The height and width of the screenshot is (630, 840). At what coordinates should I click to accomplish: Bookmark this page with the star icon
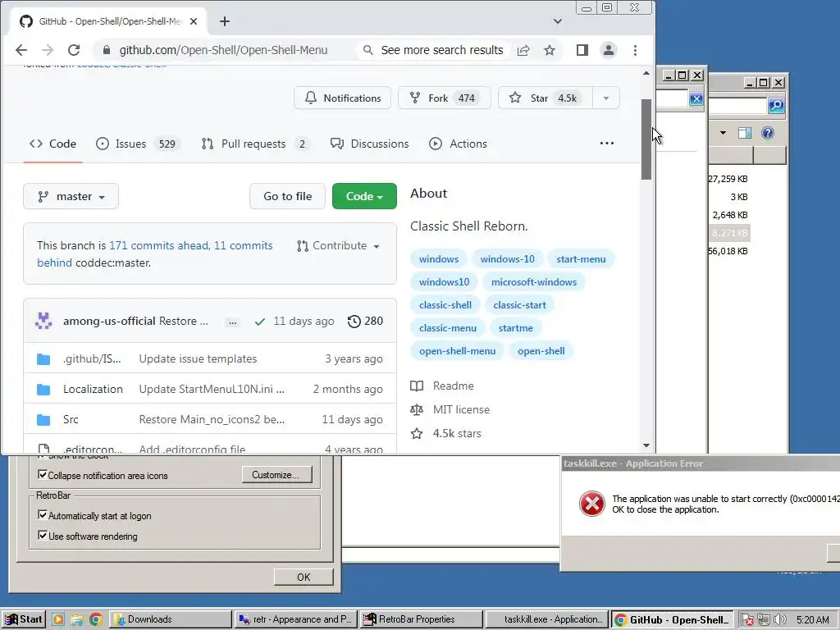tap(550, 50)
